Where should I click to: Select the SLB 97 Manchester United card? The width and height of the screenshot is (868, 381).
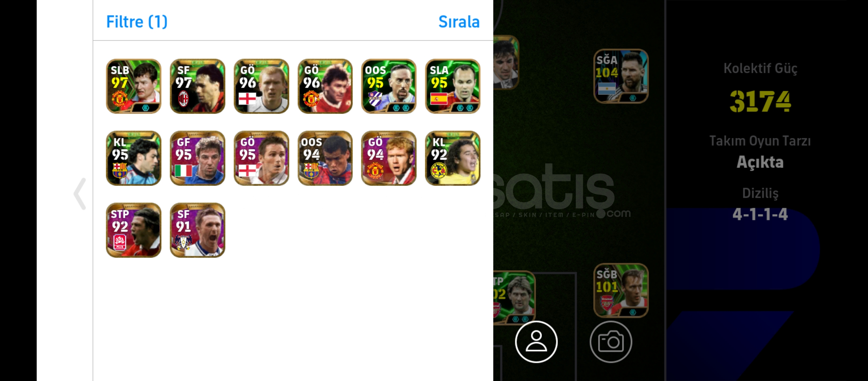tap(133, 86)
